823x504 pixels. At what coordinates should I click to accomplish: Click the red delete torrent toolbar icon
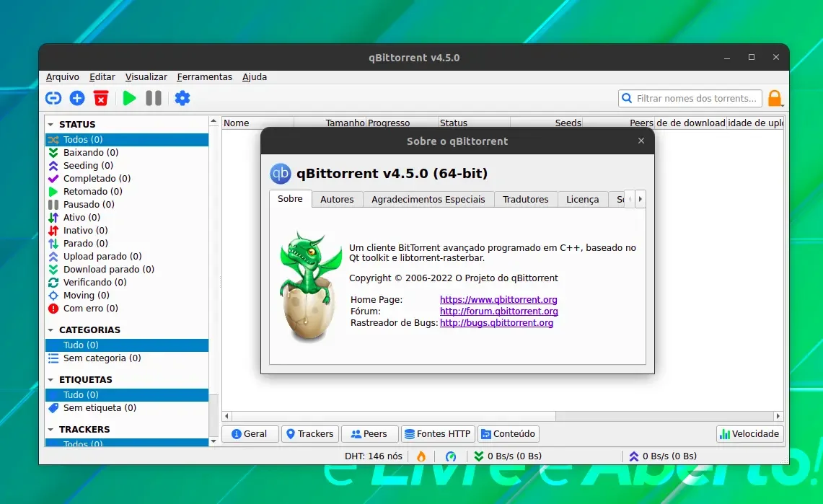pos(101,98)
